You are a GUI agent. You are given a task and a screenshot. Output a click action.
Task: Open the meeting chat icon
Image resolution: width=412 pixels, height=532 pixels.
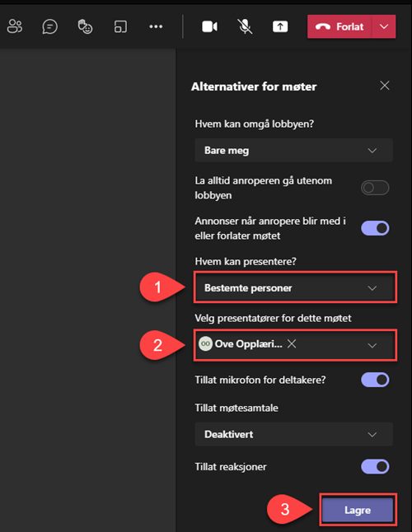tap(50, 26)
